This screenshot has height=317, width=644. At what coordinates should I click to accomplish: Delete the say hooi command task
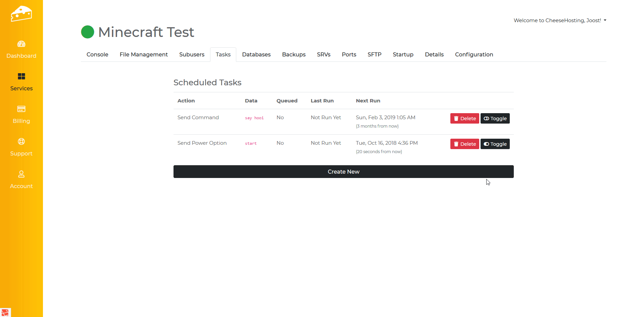(x=464, y=119)
